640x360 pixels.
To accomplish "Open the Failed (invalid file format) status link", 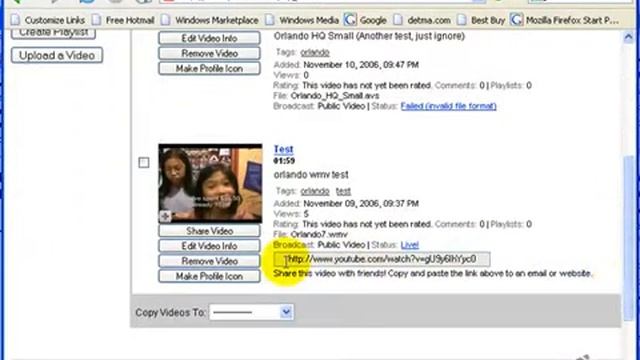I will pos(449,106).
